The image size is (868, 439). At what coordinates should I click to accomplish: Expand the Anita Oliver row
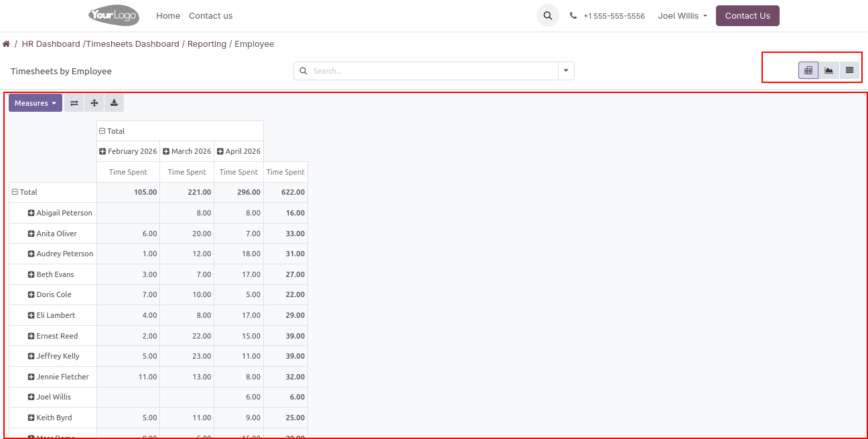(31, 234)
